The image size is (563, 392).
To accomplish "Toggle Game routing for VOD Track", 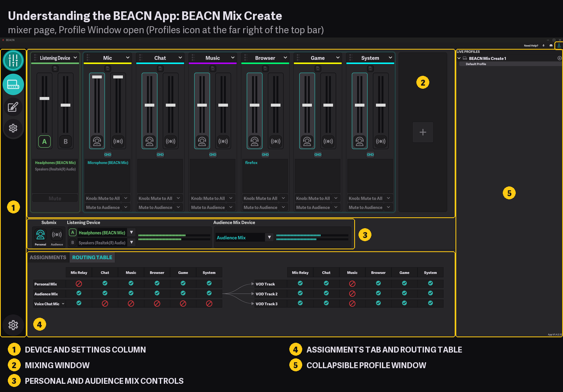I will tap(404, 283).
